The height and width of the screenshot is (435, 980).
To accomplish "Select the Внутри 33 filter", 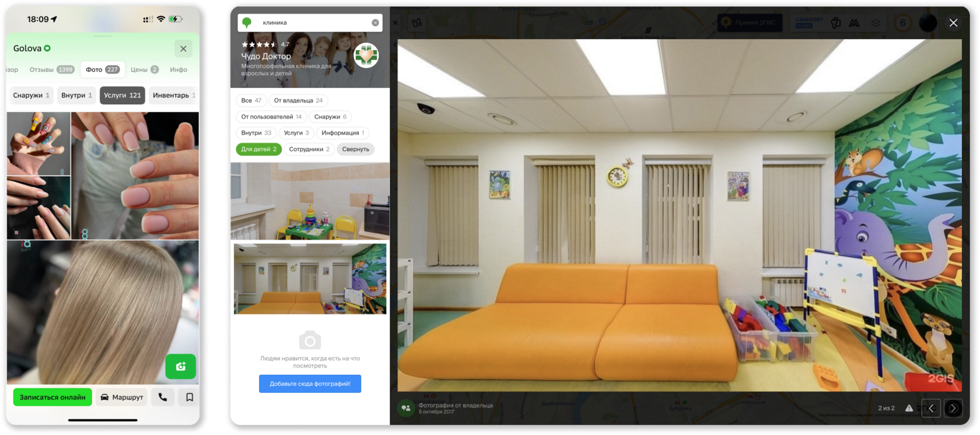I will point(256,133).
